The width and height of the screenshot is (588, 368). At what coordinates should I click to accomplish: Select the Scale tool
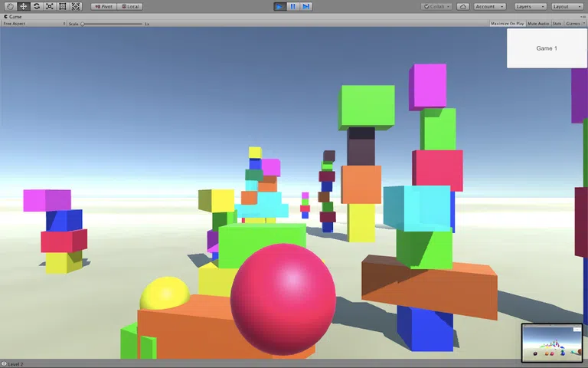pyautogui.click(x=49, y=6)
